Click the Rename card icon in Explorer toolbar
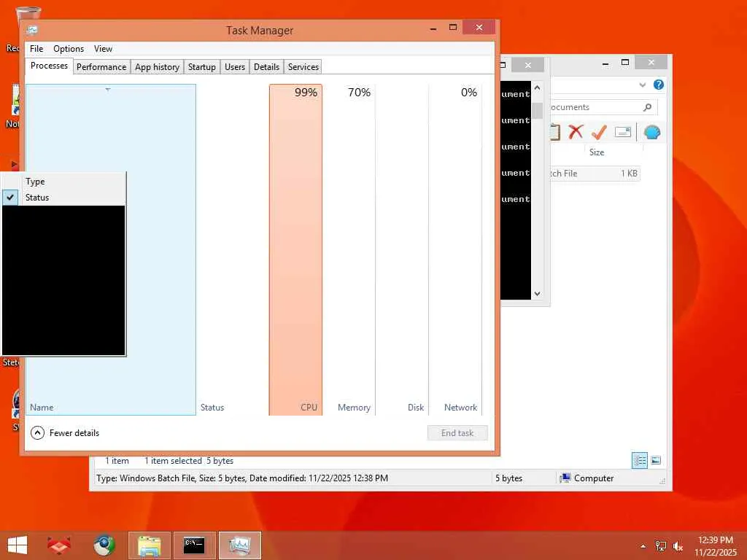 tap(623, 132)
